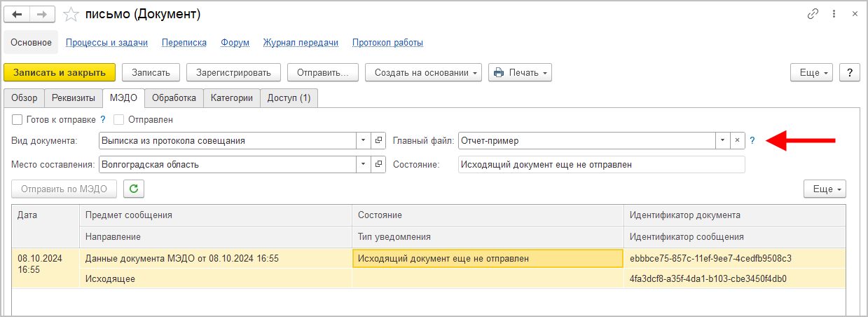Click the forward navigation arrow
This screenshot has height=317, width=868.
42,14
